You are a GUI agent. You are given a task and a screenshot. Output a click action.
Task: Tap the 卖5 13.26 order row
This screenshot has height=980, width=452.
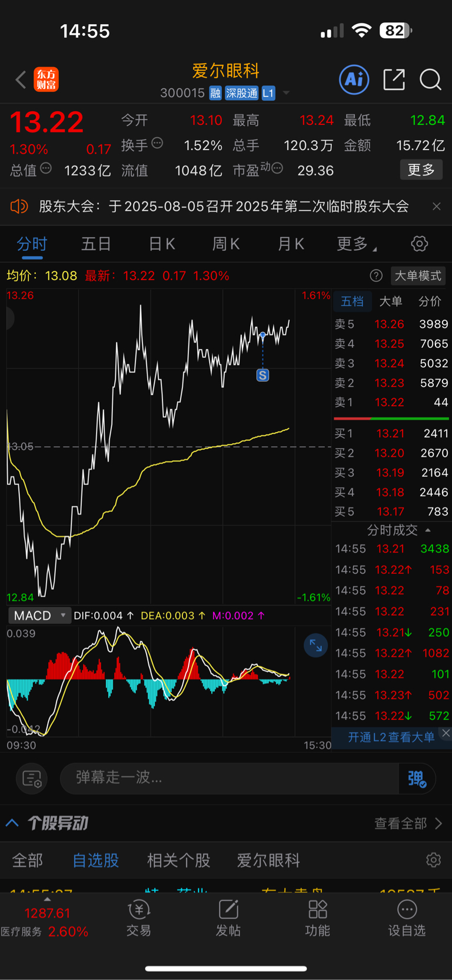pos(391,324)
